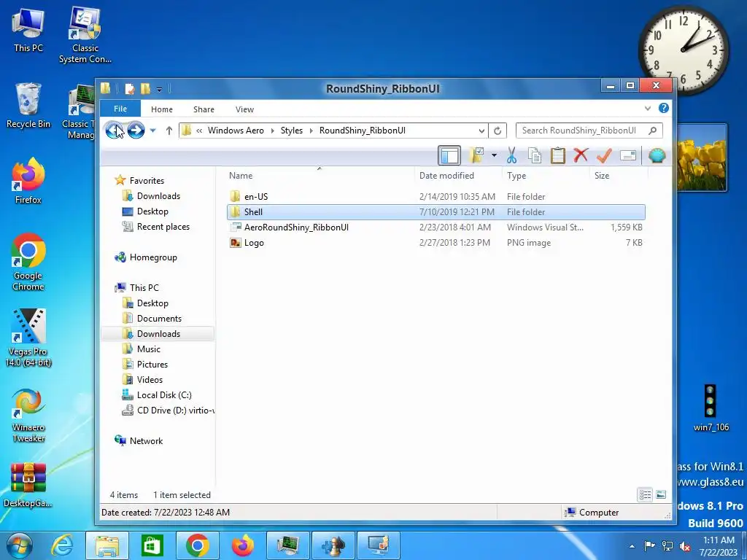
Task: Toggle the preview pane toolbar button
Action: (x=449, y=155)
